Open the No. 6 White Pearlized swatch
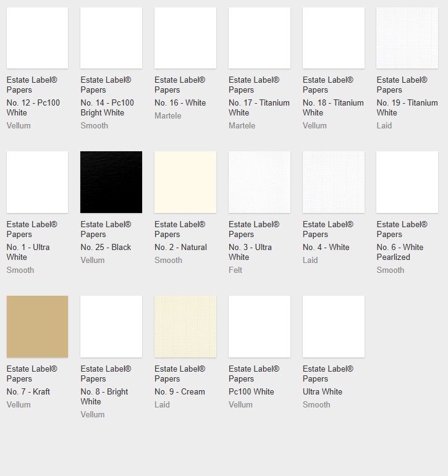 pyautogui.click(x=407, y=182)
